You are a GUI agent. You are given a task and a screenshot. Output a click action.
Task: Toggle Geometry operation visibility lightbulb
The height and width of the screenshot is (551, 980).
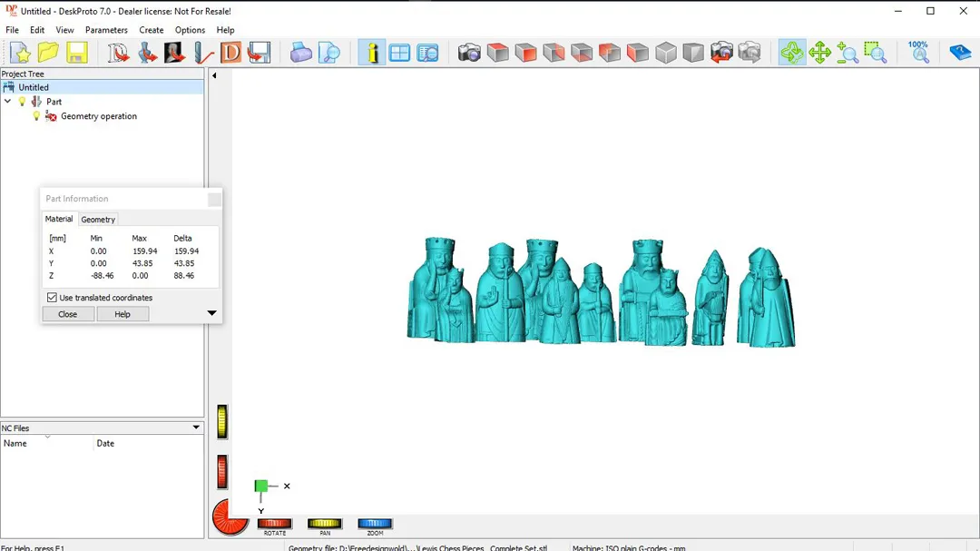point(37,116)
